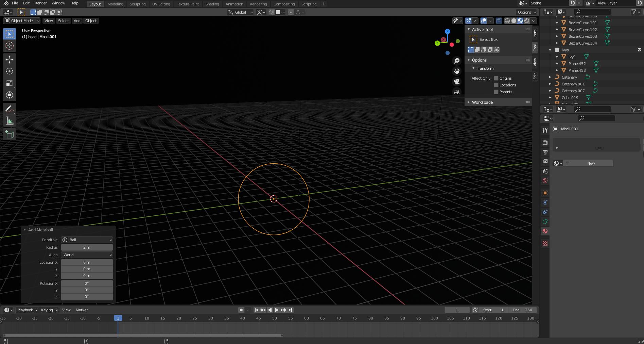
Task: Click Location X value field
Action: pyautogui.click(x=87, y=262)
